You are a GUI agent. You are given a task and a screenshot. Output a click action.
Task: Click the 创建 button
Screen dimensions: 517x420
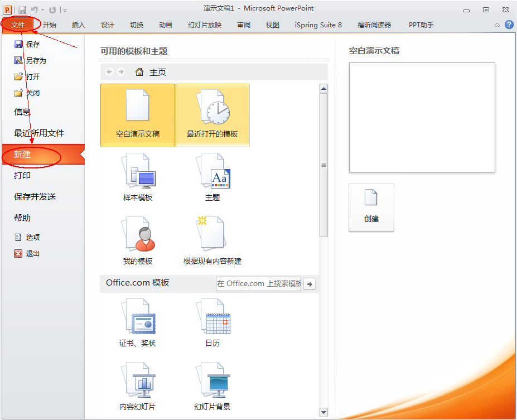[371, 207]
